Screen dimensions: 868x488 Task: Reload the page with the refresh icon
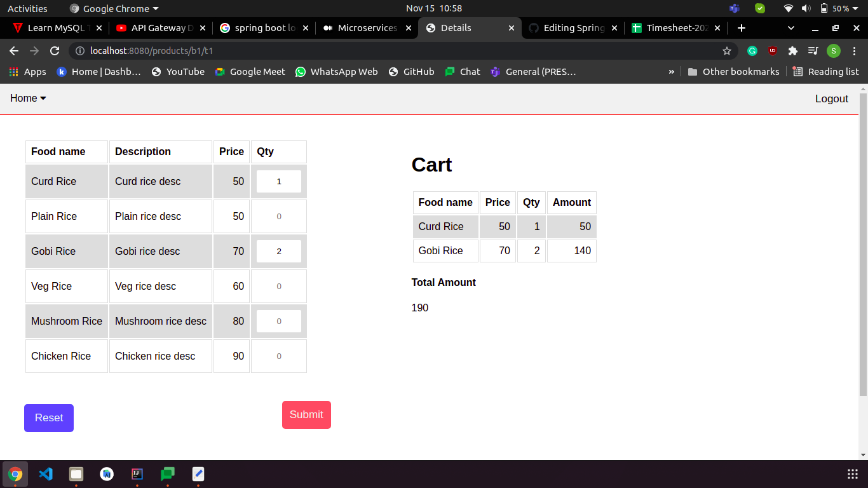tap(55, 51)
